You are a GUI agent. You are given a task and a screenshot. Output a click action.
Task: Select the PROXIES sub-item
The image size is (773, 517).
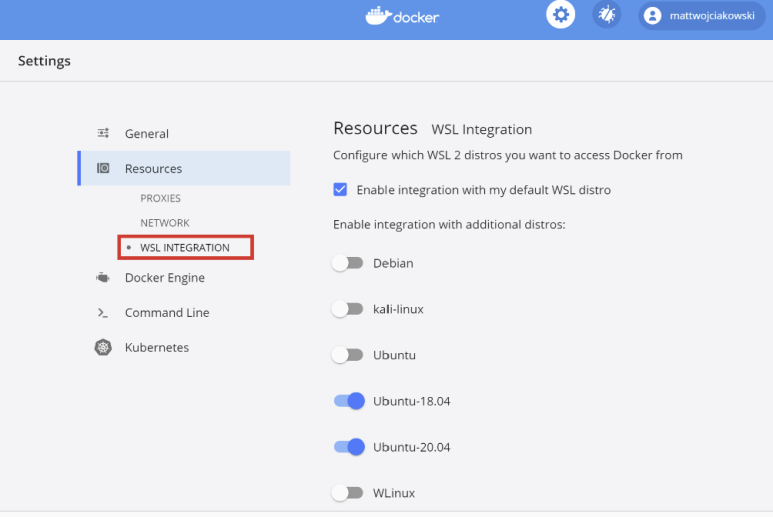pos(160,198)
